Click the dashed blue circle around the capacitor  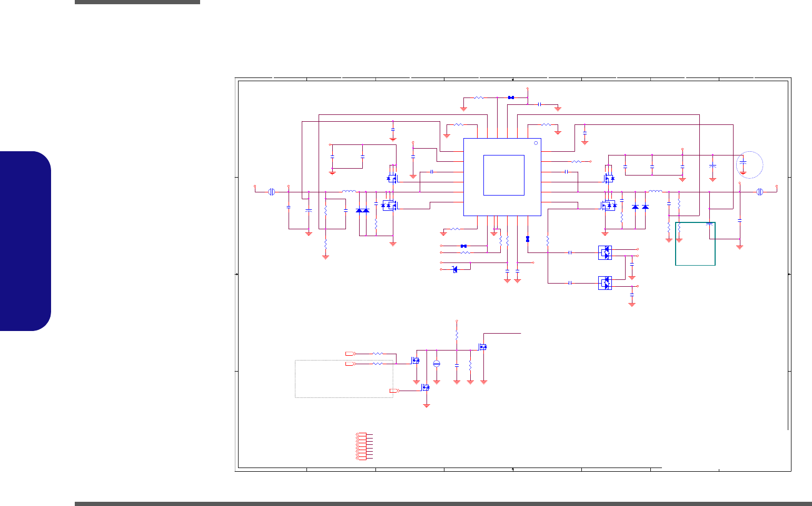click(749, 165)
